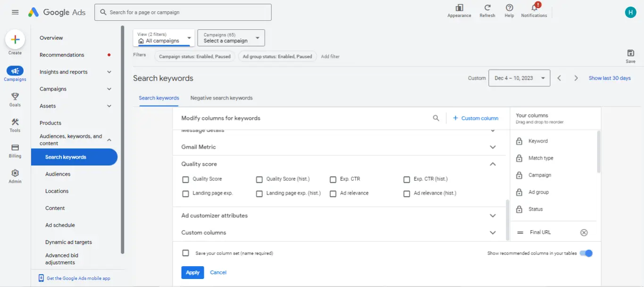Remove Final URL column with X icon

(x=584, y=232)
